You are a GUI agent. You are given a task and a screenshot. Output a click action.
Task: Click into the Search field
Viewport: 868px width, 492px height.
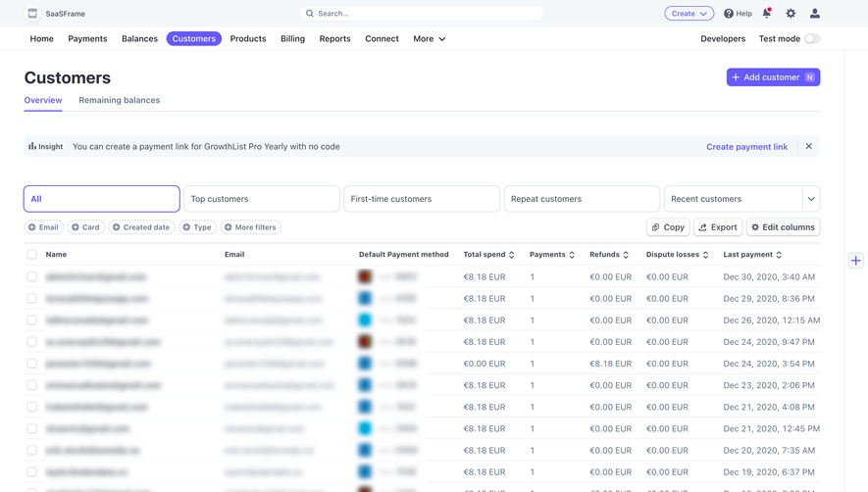[x=422, y=14]
